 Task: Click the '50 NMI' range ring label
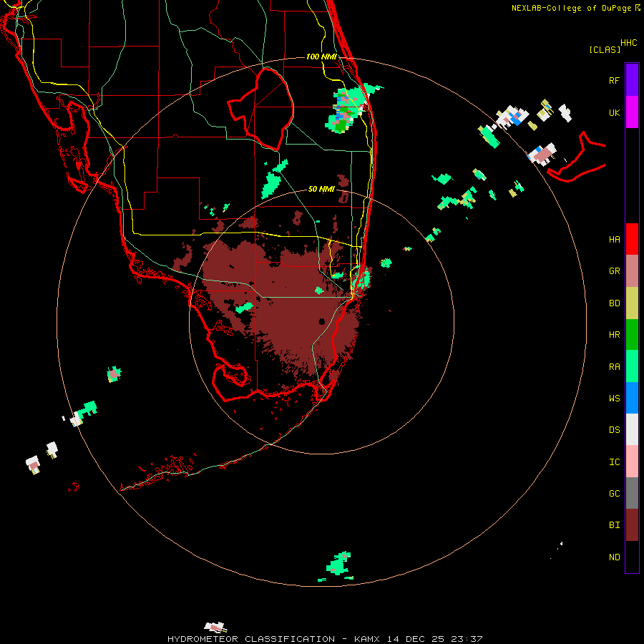coord(321,189)
